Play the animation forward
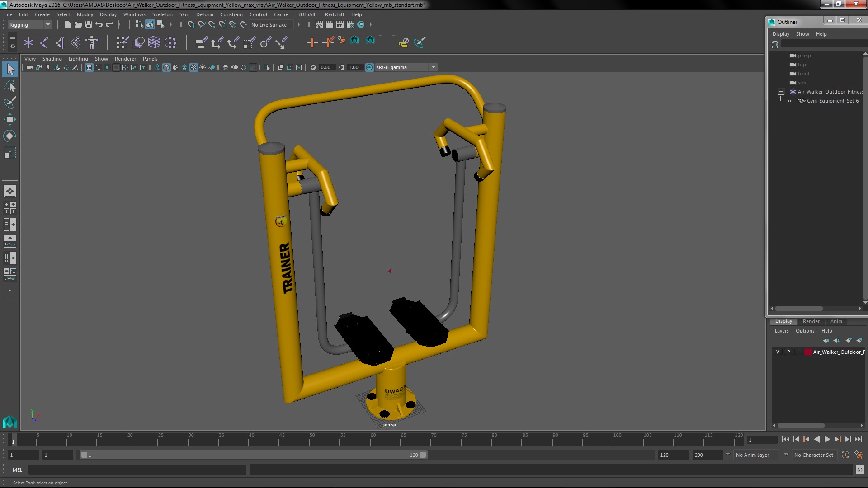The image size is (868, 488). point(827,439)
